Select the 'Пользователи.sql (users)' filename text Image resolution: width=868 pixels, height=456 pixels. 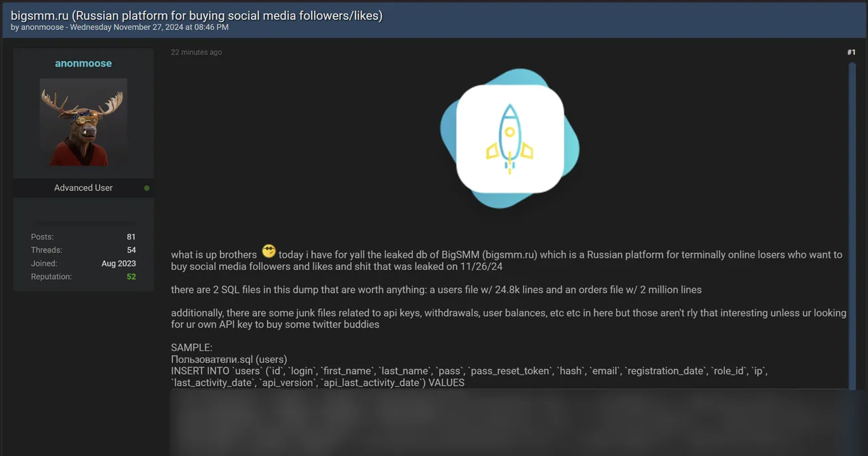tap(229, 359)
